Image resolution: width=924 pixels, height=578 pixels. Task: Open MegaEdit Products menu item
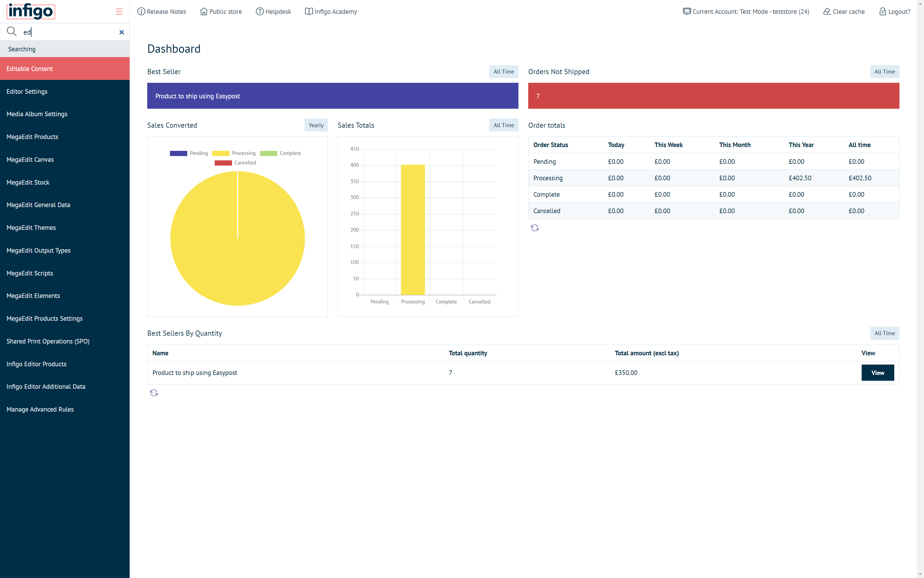click(x=65, y=137)
